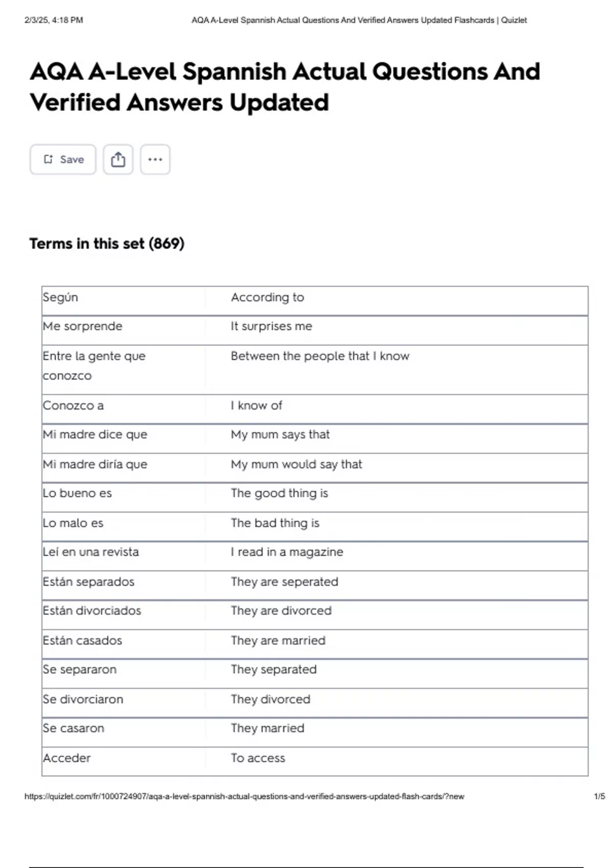
Task: Select the 'They are seperated' definition
Action: tap(285, 582)
